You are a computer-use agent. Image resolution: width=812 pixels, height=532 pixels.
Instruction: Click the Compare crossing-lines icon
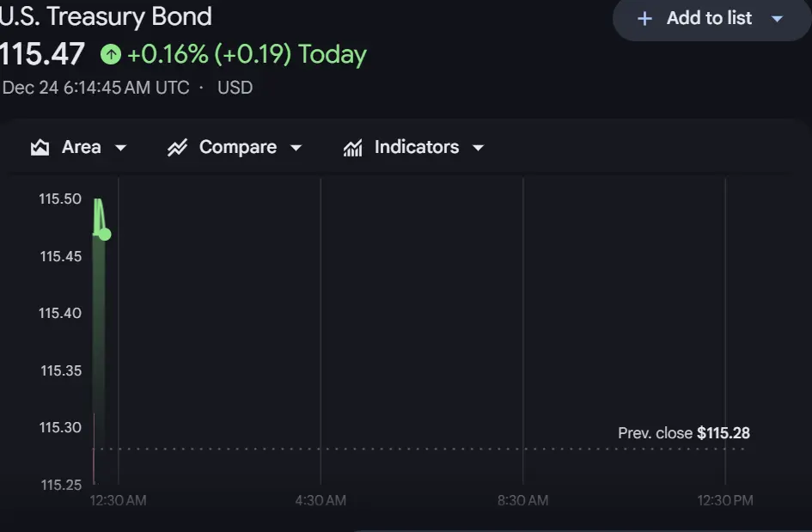click(x=176, y=147)
